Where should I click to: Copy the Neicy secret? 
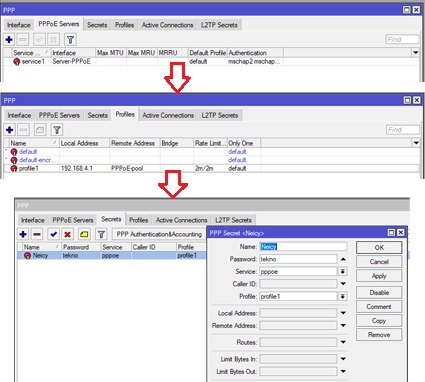coord(379,321)
